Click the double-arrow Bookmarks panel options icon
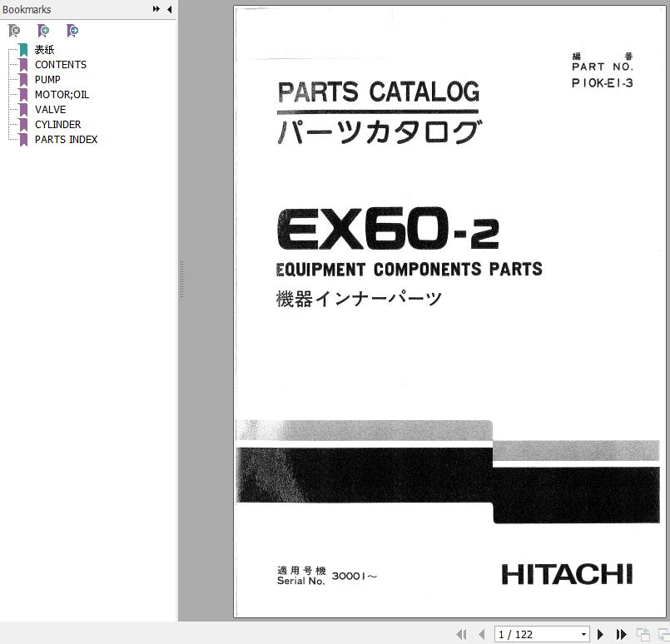The width and height of the screenshot is (670, 644). click(156, 9)
